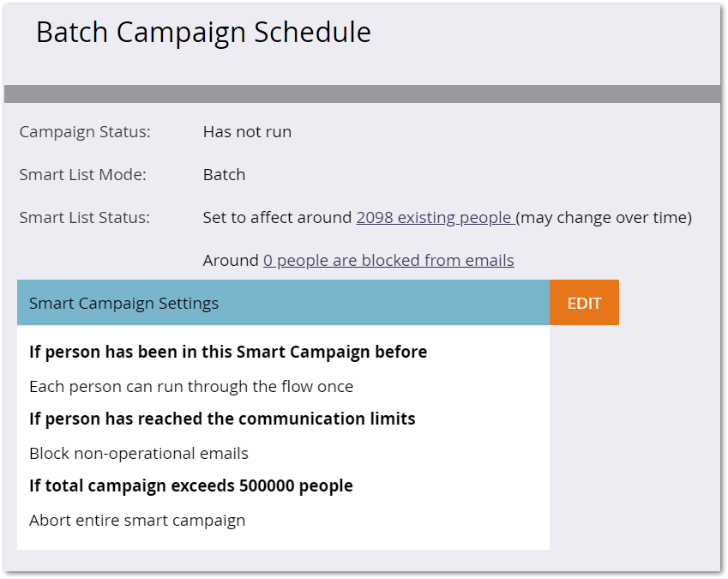Click the may change over time note

(x=604, y=217)
